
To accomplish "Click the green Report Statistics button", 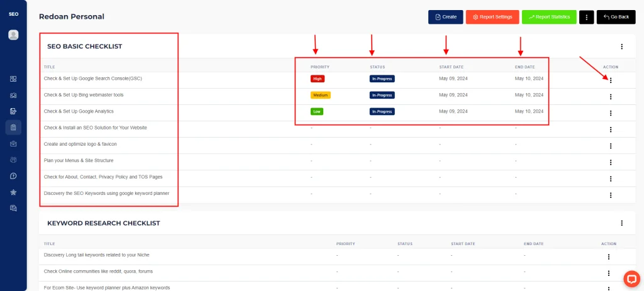I will [x=549, y=17].
